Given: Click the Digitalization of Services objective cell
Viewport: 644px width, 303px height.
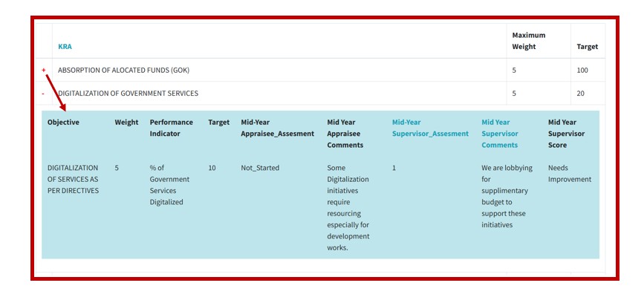Looking at the screenshot, I should pos(73,179).
